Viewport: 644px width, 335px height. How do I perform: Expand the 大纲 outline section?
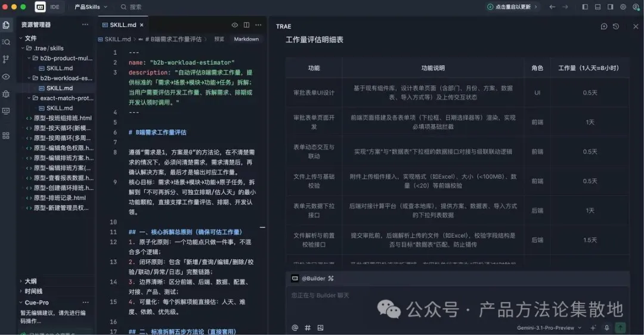[21, 281]
